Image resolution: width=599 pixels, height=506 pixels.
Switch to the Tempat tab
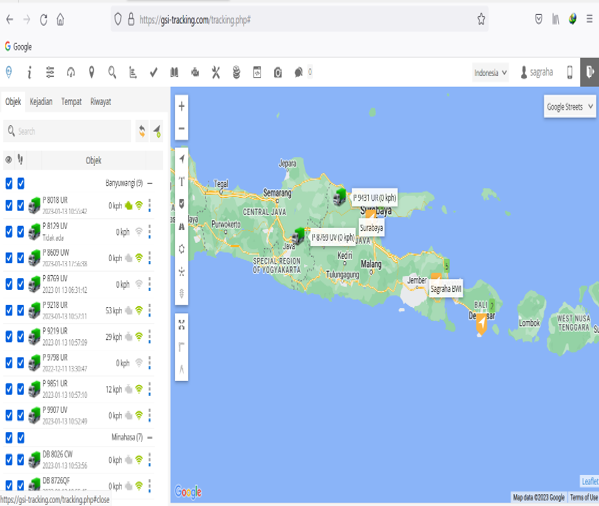[71, 102]
